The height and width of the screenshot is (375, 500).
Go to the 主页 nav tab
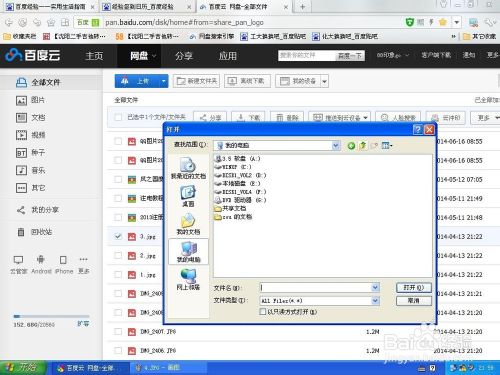click(x=94, y=56)
